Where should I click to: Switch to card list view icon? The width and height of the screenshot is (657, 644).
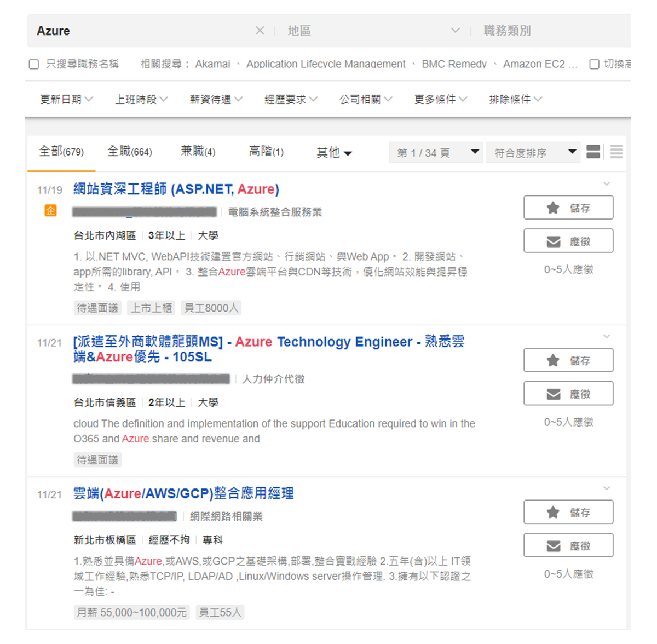click(593, 152)
